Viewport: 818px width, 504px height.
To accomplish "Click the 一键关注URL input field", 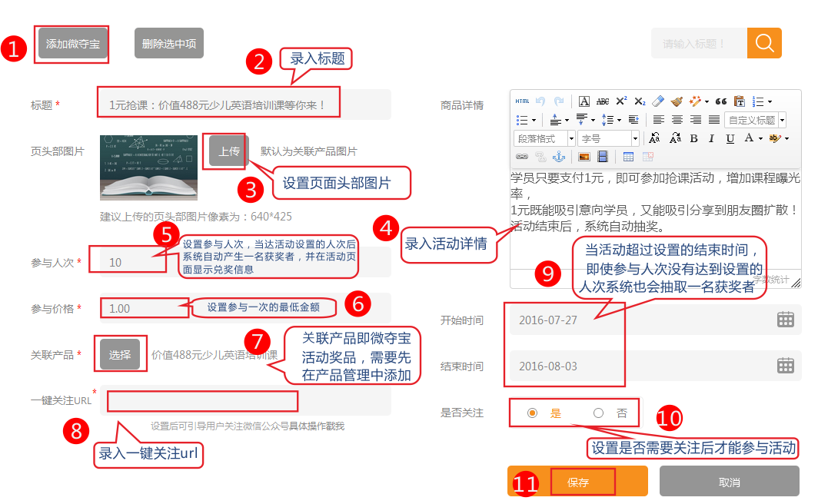I will (x=203, y=401).
